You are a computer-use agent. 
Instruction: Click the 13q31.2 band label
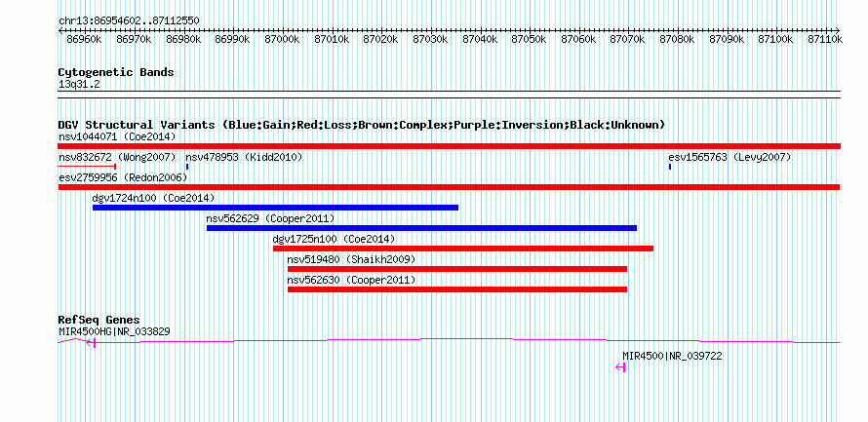(x=79, y=85)
